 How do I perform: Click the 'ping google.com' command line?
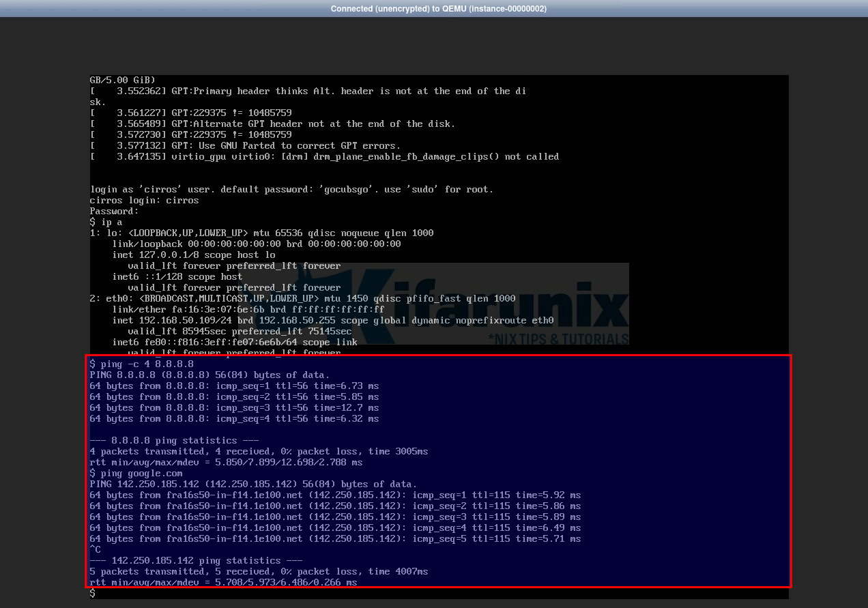136,474
